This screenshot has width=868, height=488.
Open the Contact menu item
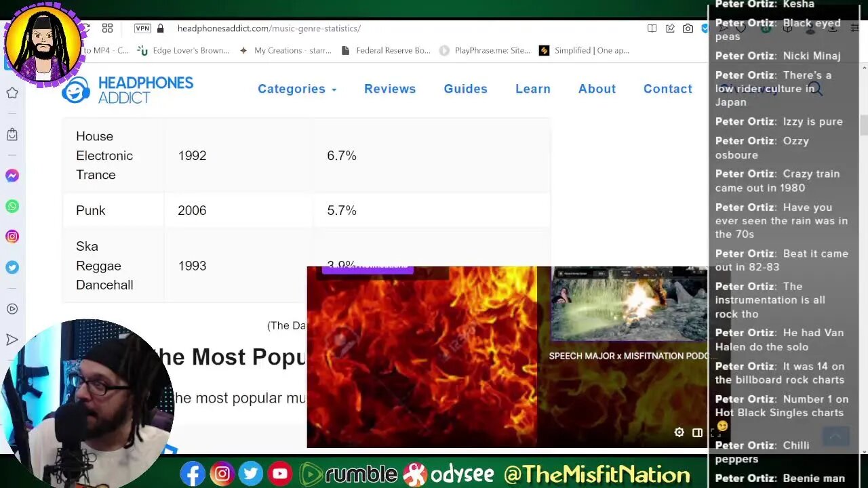coord(668,89)
